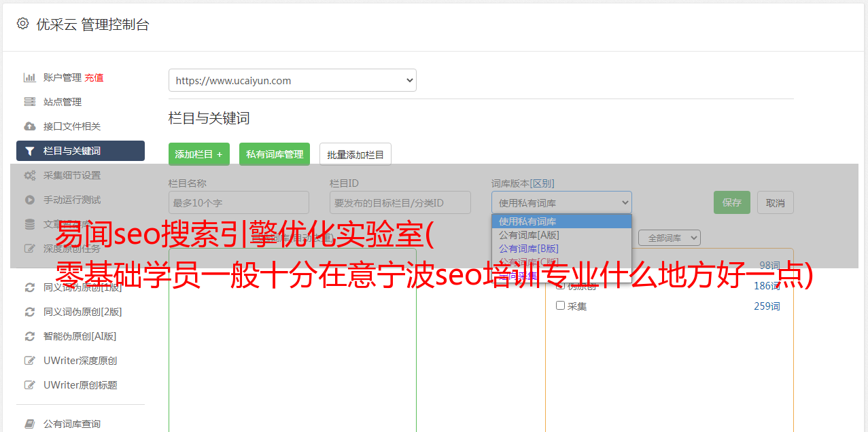Click the 批量添加栏目 button
868x432 pixels.
coord(355,154)
